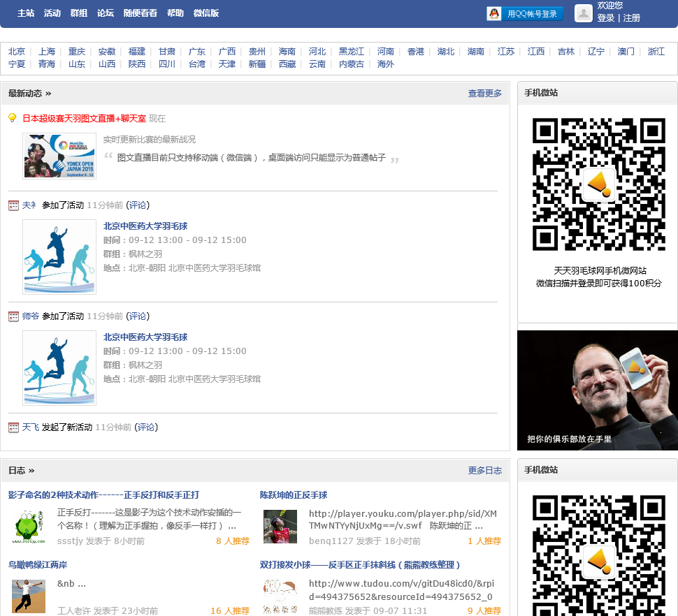Click the QQ penguin login icon
The height and width of the screenshot is (616, 678).
[494, 14]
